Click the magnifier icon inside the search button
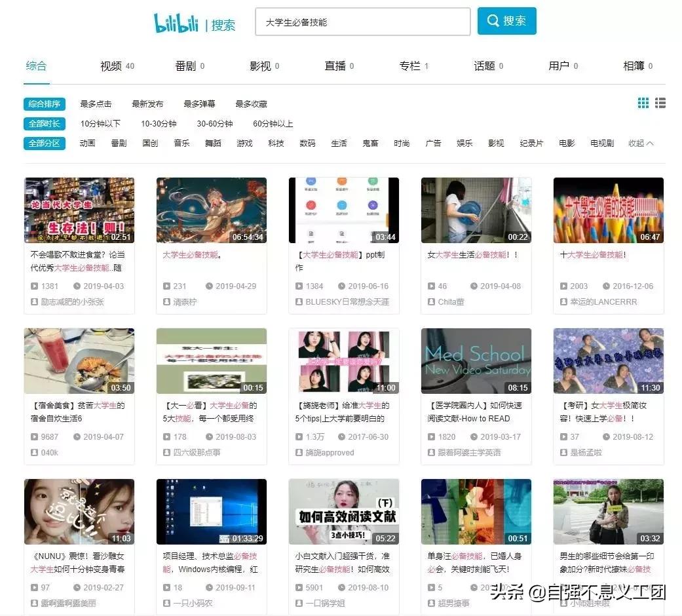Image resolution: width=682 pixels, height=616 pixels. tap(493, 21)
